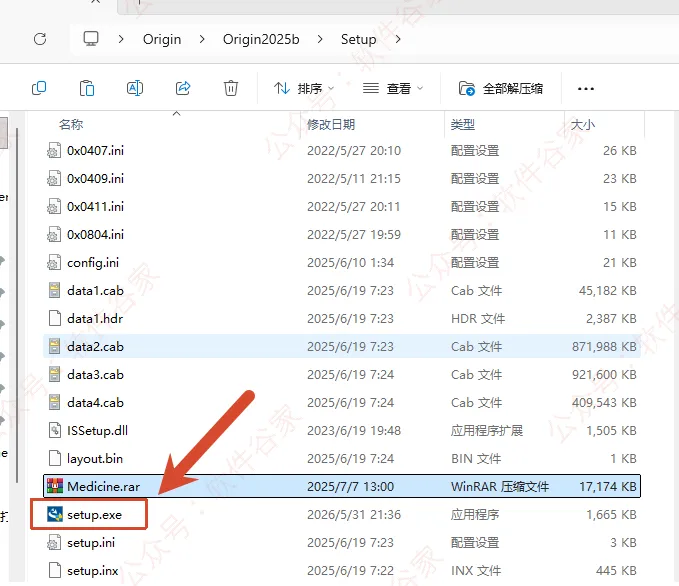Viewport: 679px width, 586px height.
Task: Expand chevron after Origin2025b breadcrumb
Action: [320, 39]
